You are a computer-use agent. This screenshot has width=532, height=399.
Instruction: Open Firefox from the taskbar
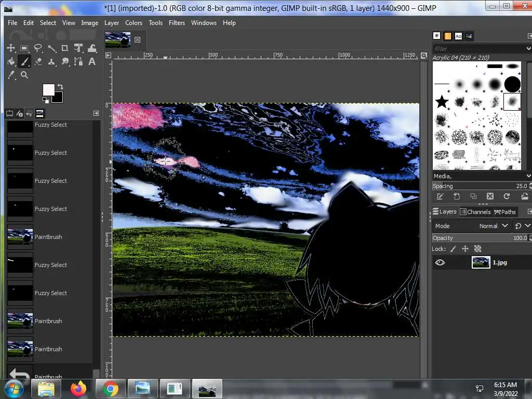pos(78,389)
